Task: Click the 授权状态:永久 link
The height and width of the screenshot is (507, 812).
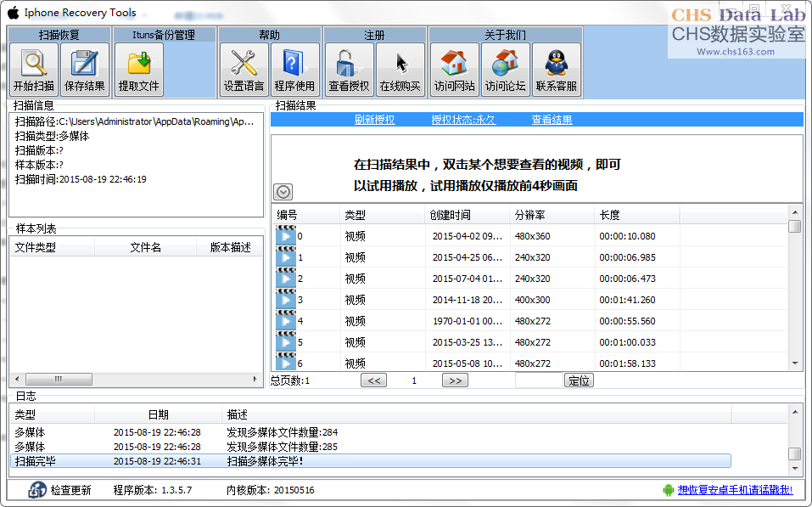Action: [x=463, y=120]
